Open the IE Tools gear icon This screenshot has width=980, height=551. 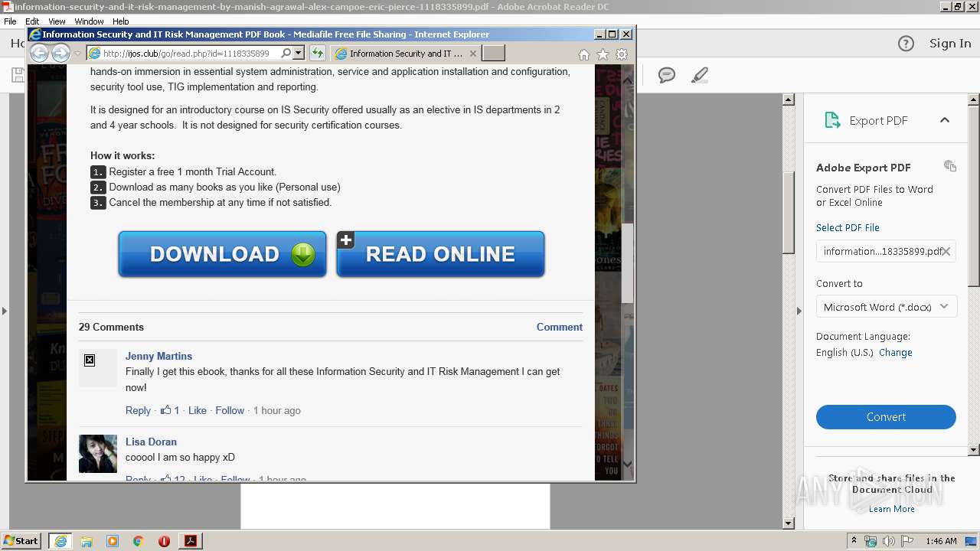tap(622, 54)
